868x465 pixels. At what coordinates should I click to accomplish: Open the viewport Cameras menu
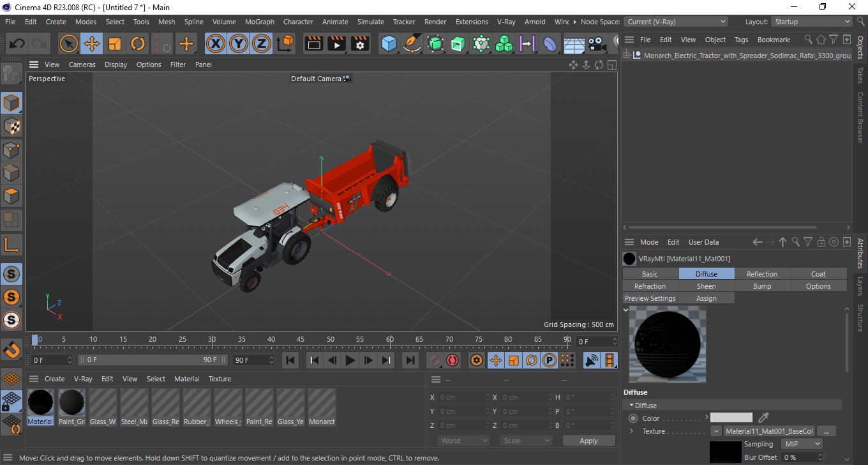point(82,65)
